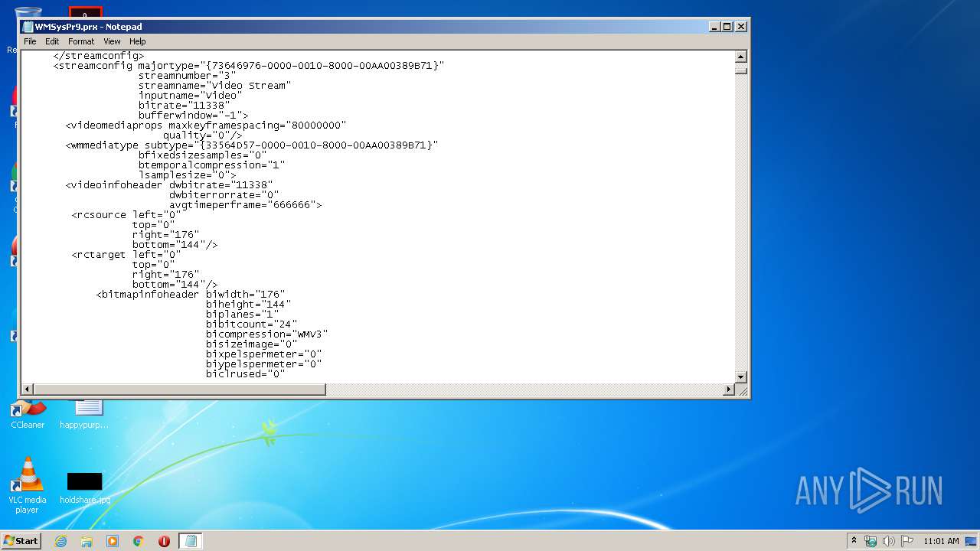Show hidden tray icons
The height and width of the screenshot is (551, 980).
(854, 541)
